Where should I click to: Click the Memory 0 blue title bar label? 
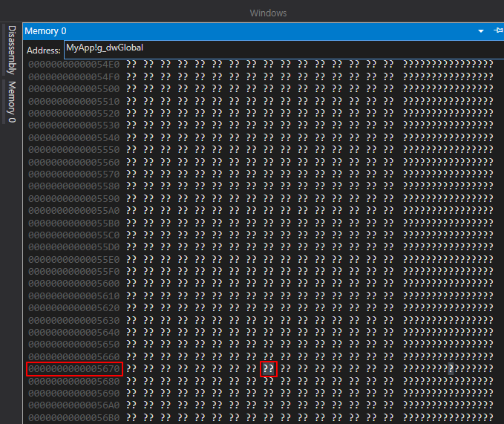point(45,31)
